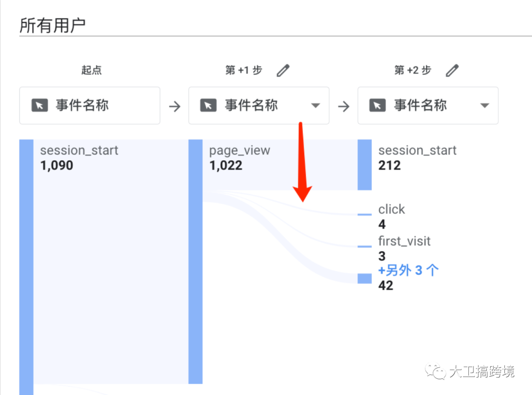This screenshot has height=395, width=532.
Task: Click the 所有用户 segment heading
Action: [x=53, y=26]
